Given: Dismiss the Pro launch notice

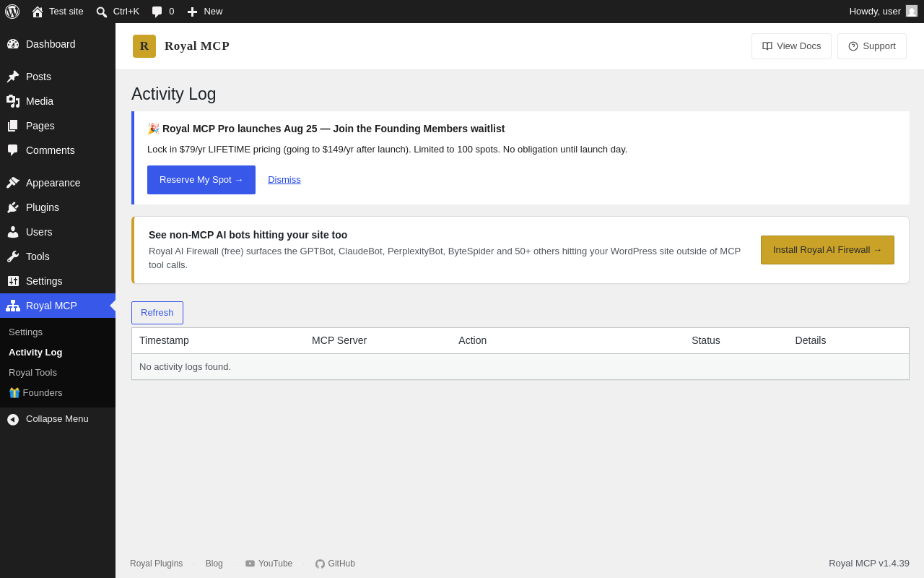Looking at the screenshot, I should click(x=284, y=180).
